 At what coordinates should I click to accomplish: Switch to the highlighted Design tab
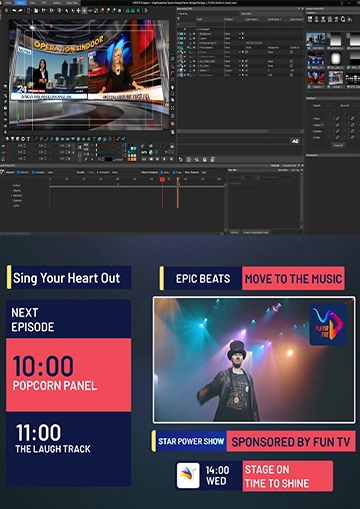tap(20, 2)
